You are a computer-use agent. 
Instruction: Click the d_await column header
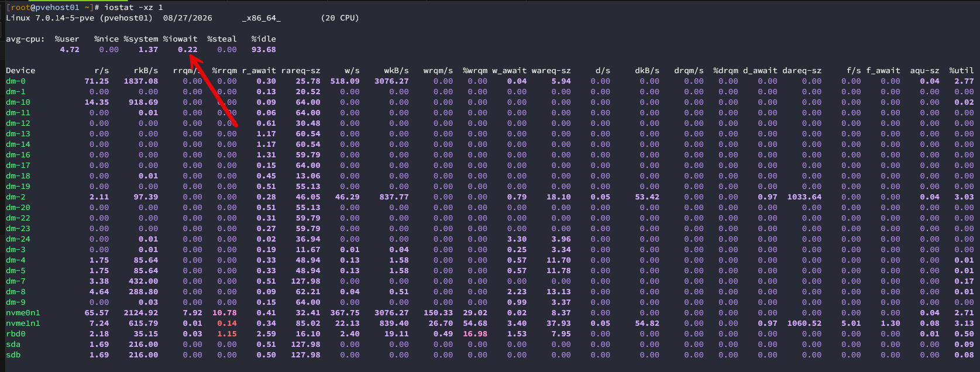point(759,71)
